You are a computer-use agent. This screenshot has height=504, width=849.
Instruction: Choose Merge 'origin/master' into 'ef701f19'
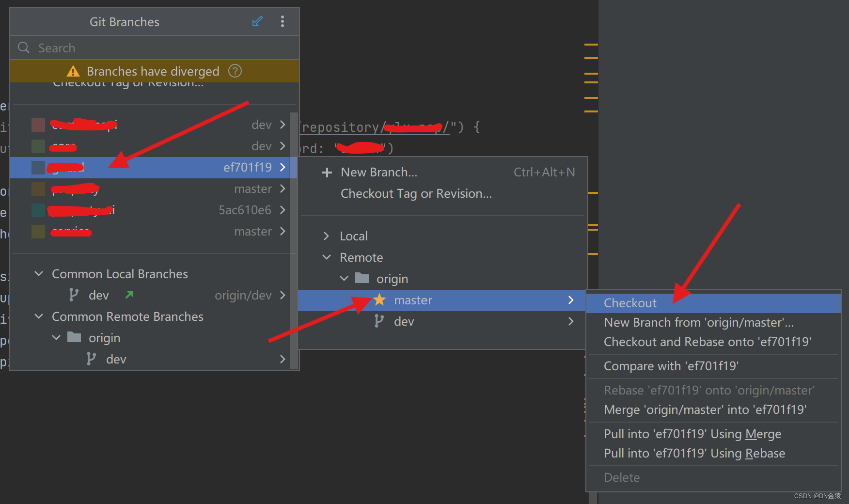point(713,409)
